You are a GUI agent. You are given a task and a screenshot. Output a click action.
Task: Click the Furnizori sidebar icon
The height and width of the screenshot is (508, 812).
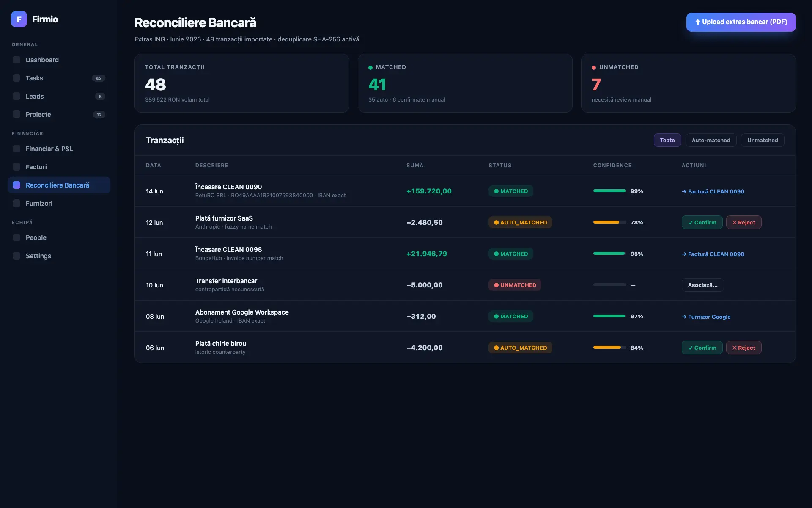[16, 203]
